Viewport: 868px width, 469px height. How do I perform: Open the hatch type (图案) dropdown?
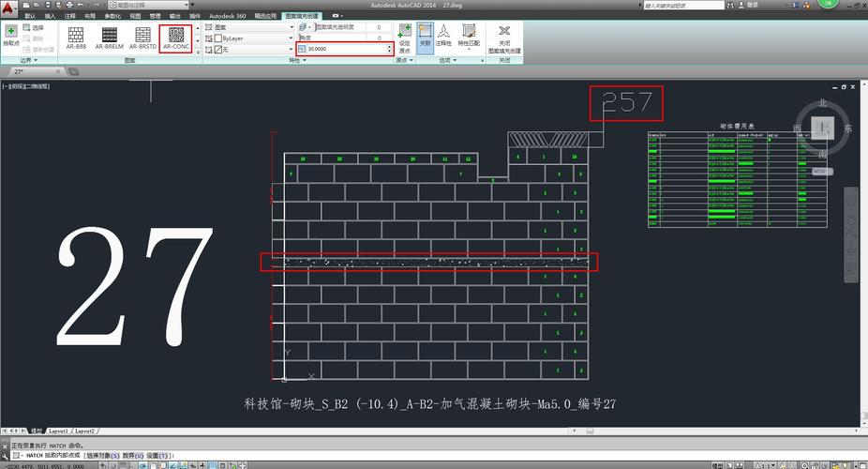(x=249, y=27)
